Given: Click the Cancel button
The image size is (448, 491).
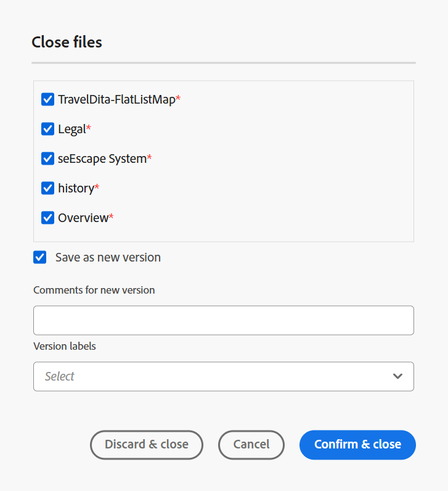Looking at the screenshot, I should point(251,445).
